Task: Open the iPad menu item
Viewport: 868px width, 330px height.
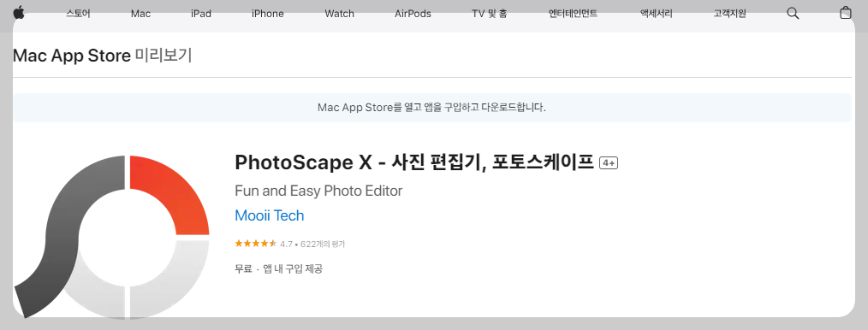Action: pos(201,14)
